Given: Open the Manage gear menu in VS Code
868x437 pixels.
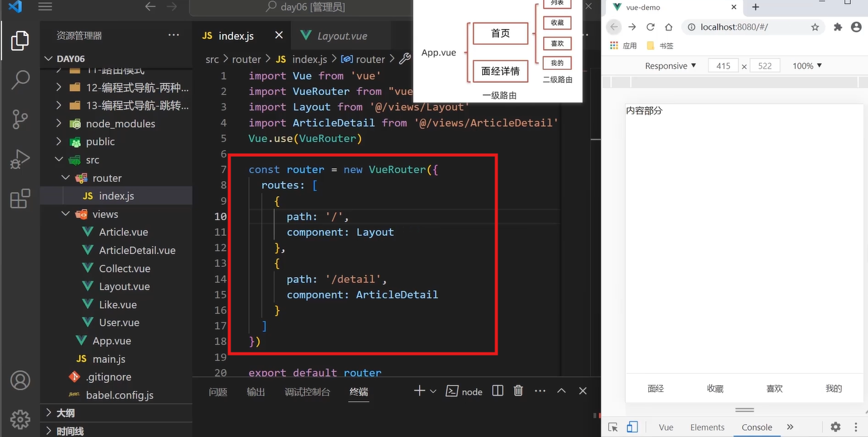Looking at the screenshot, I should tap(19, 419).
